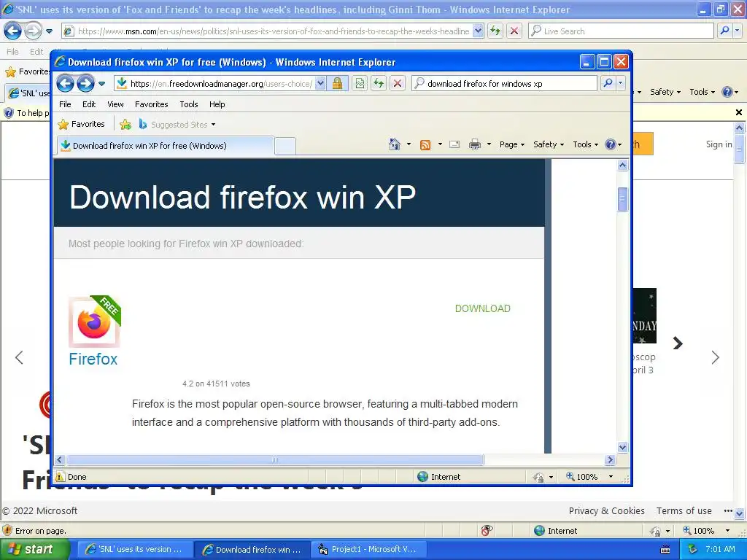Click Sign in on MSN page
The height and width of the screenshot is (560, 747).
(719, 144)
